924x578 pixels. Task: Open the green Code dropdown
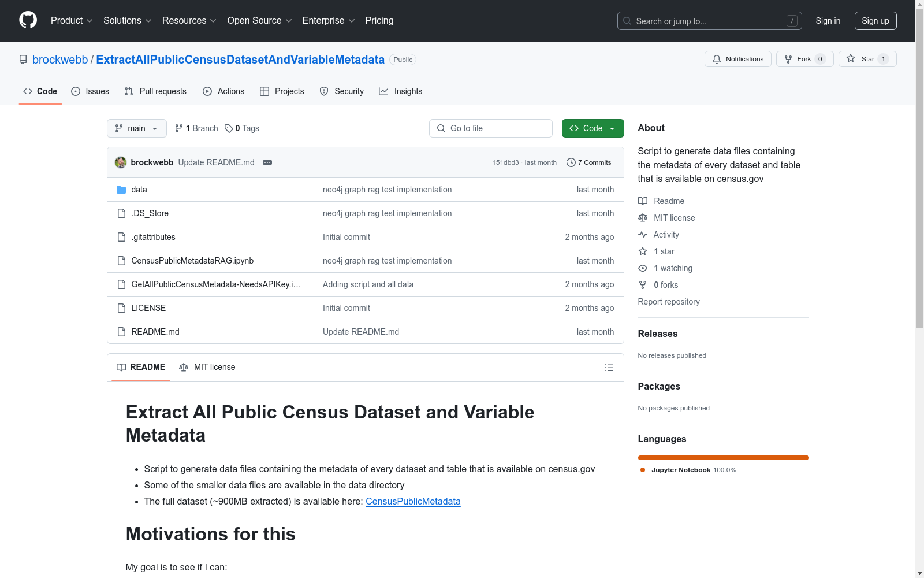tap(593, 128)
